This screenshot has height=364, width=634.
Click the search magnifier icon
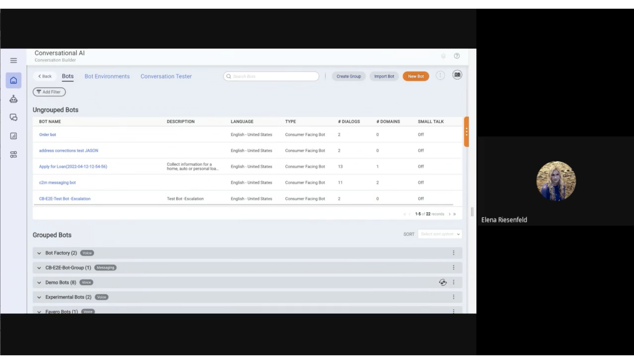click(x=228, y=76)
